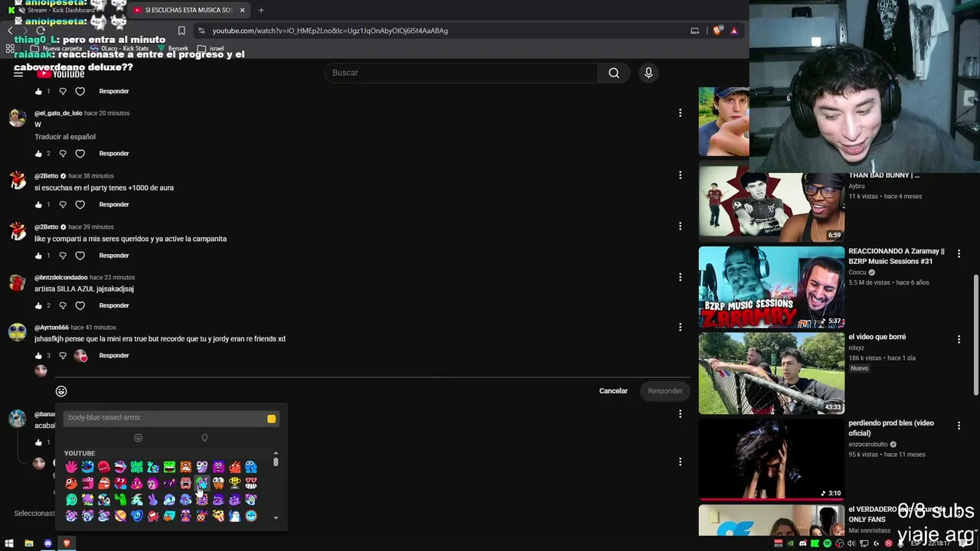Open more options for 'el video que borré'
Viewport: 980px width, 551px height.
pyautogui.click(x=959, y=339)
